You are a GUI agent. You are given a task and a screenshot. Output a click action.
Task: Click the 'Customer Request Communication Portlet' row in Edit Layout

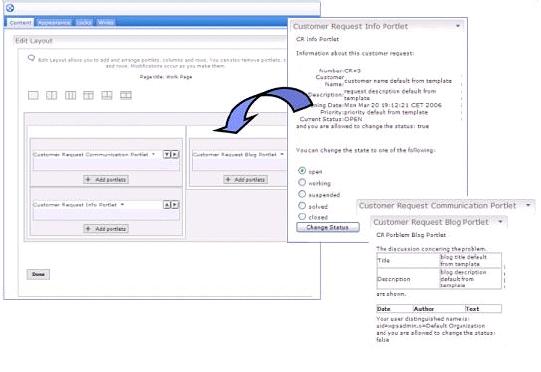point(106,155)
